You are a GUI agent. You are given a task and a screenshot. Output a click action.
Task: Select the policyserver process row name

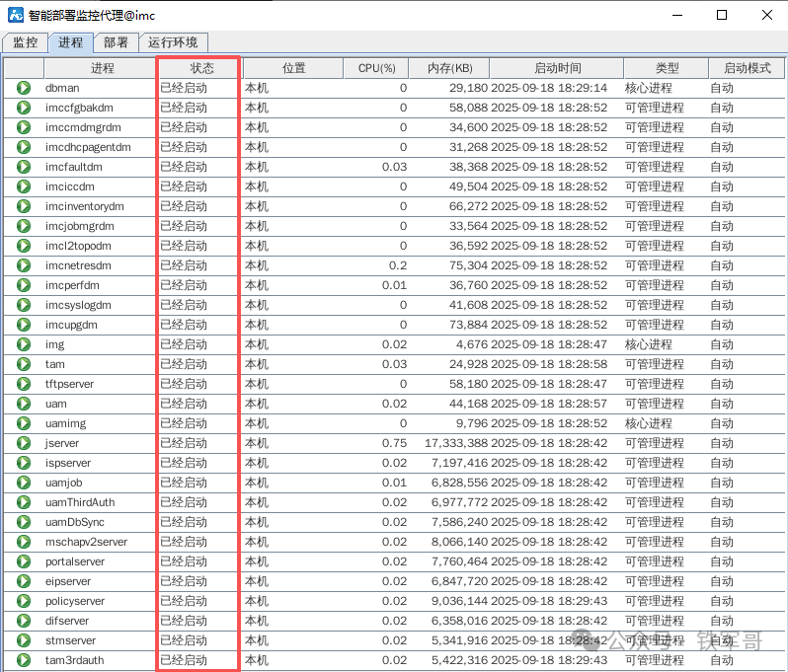coord(75,601)
